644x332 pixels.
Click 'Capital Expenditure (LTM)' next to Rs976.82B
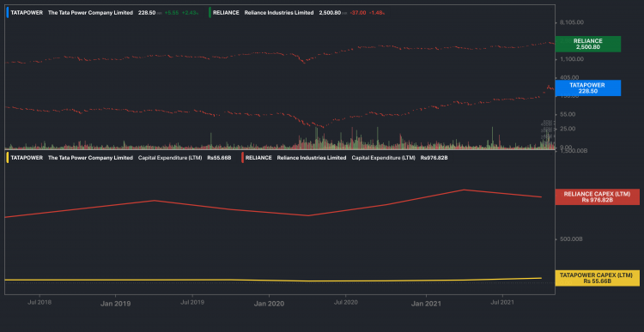(x=383, y=158)
